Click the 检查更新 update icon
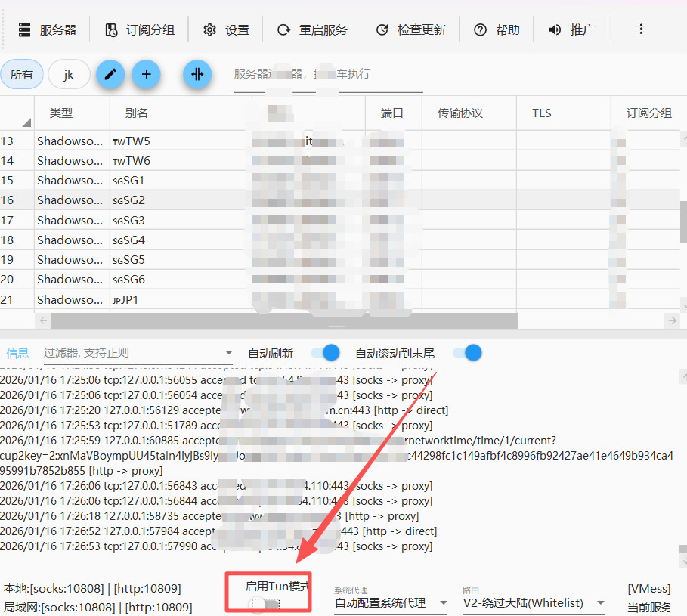 (x=383, y=30)
